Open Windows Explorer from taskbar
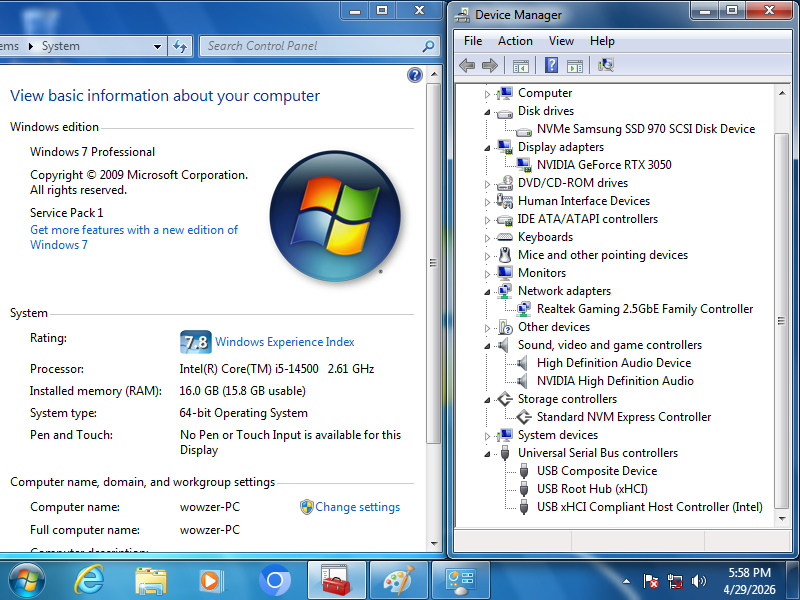The image size is (800, 600). (151, 581)
